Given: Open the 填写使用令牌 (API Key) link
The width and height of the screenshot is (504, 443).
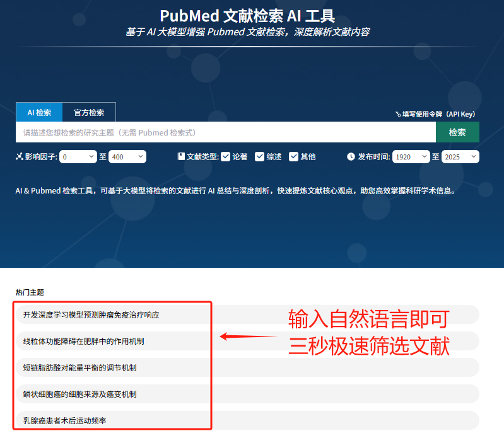Looking at the screenshot, I should (435, 114).
